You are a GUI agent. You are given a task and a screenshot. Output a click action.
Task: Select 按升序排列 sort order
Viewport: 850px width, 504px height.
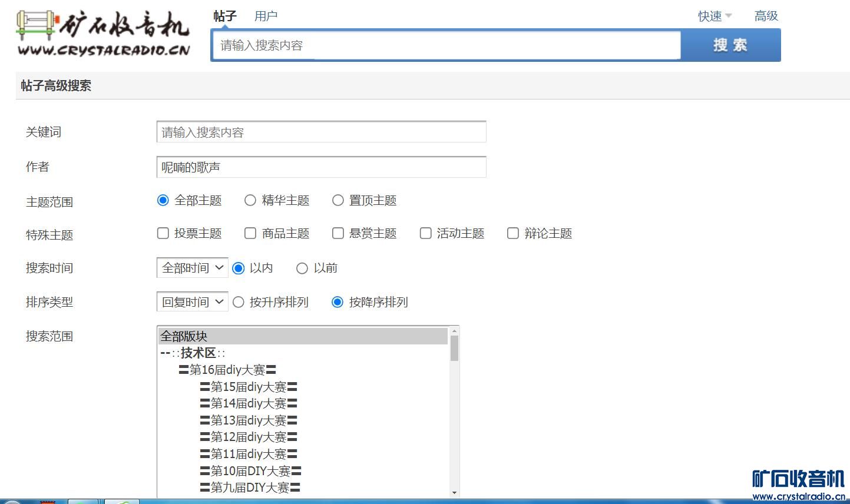click(239, 303)
